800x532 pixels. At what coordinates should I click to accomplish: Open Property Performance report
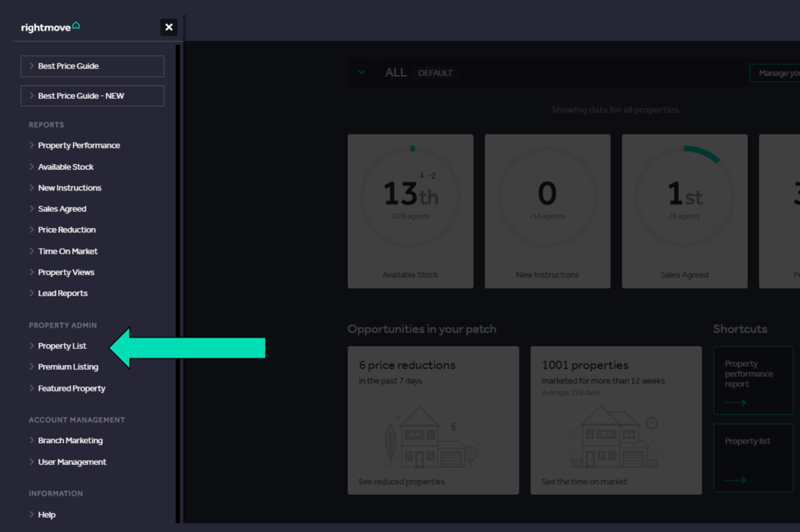79,146
